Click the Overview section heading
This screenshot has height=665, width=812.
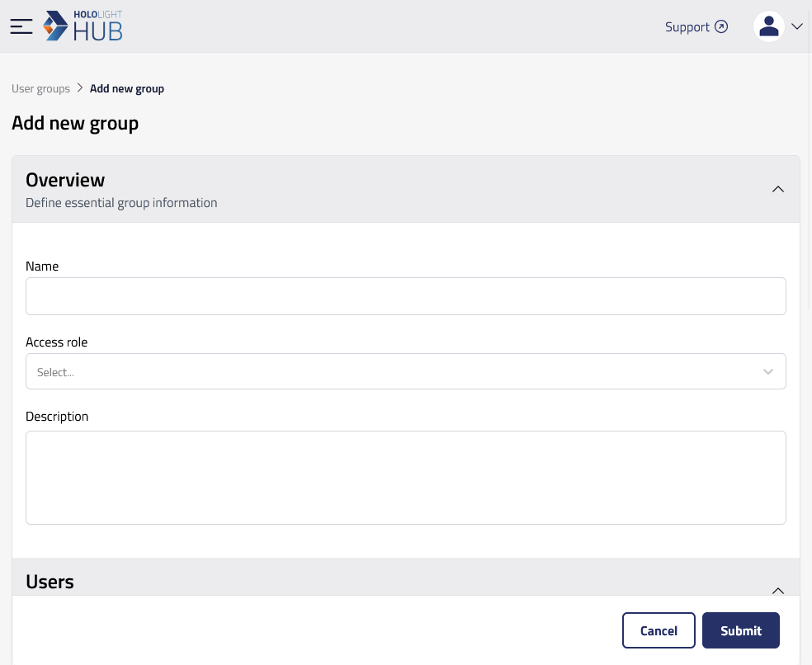click(x=65, y=180)
